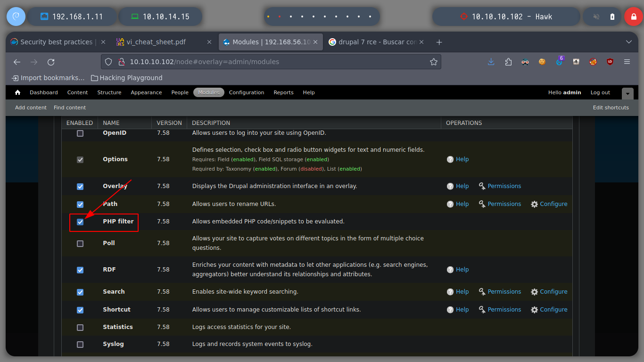Click Search row Permissions link
The height and width of the screenshot is (362, 644).
click(x=504, y=292)
